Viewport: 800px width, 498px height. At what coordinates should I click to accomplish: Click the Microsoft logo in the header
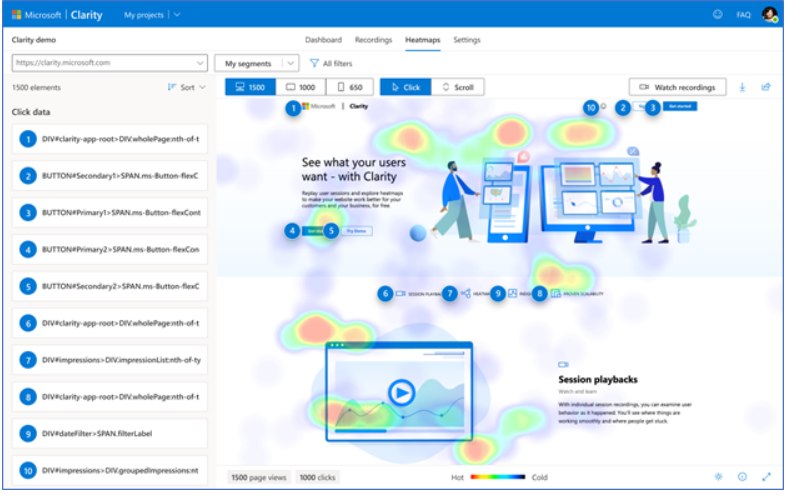coord(16,15)
